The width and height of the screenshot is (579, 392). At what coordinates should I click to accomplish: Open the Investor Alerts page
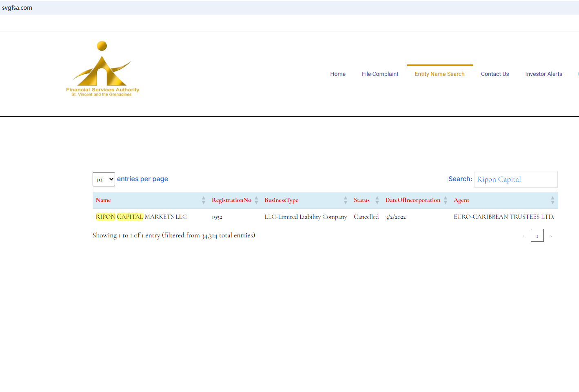click(544, 74)
